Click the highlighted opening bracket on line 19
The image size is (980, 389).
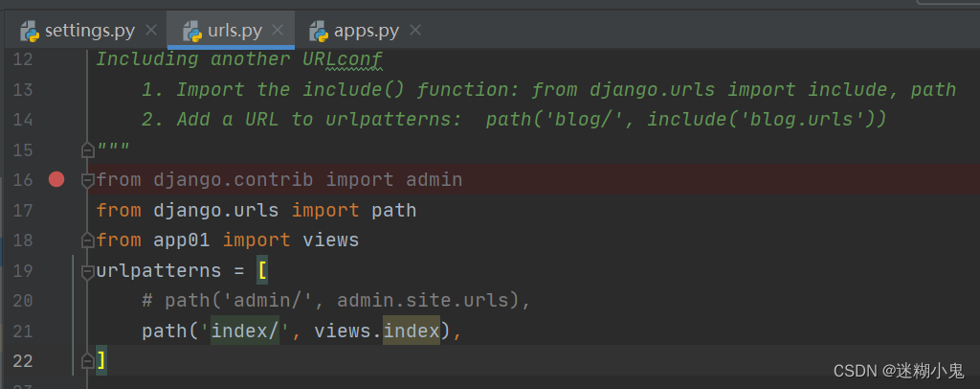[262, 271]
